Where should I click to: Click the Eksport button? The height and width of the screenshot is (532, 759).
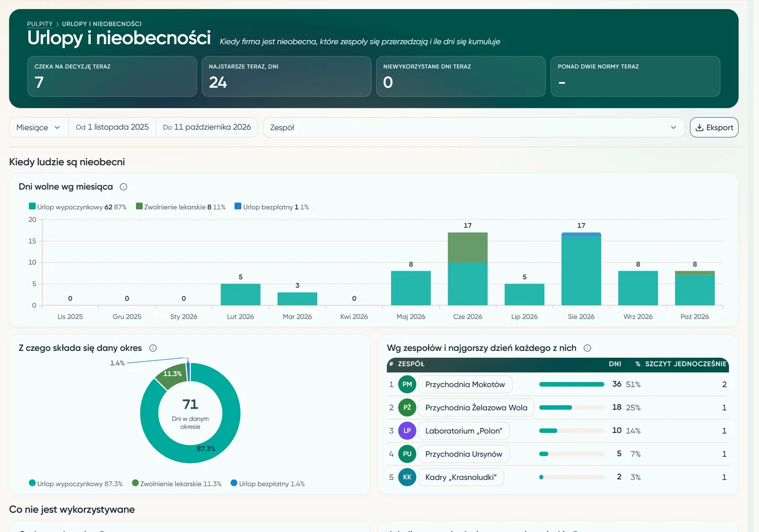tap(714, 127)
